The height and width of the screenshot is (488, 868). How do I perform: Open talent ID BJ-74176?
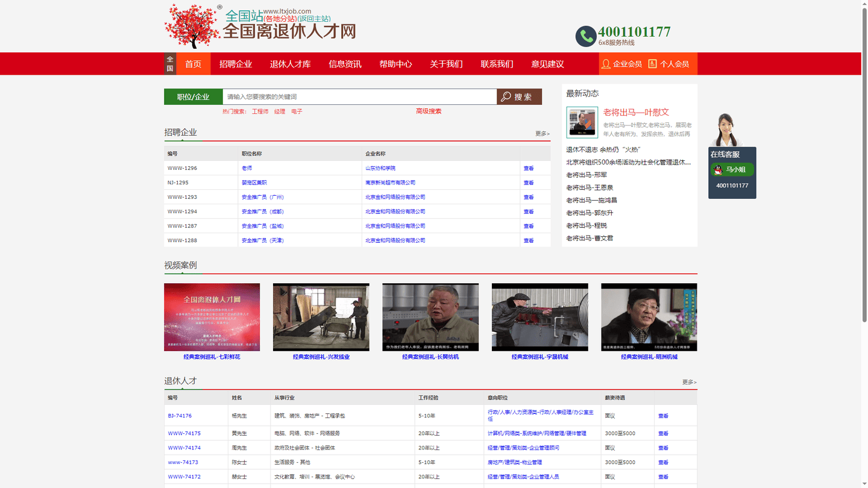(180, 416)
